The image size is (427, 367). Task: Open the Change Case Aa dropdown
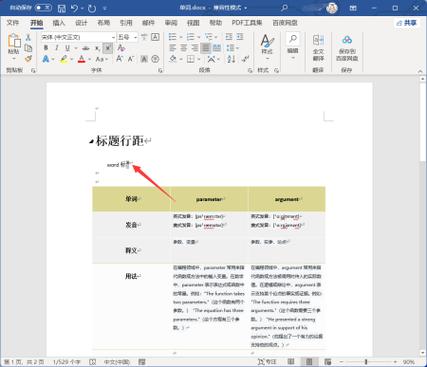click(101, 59)
